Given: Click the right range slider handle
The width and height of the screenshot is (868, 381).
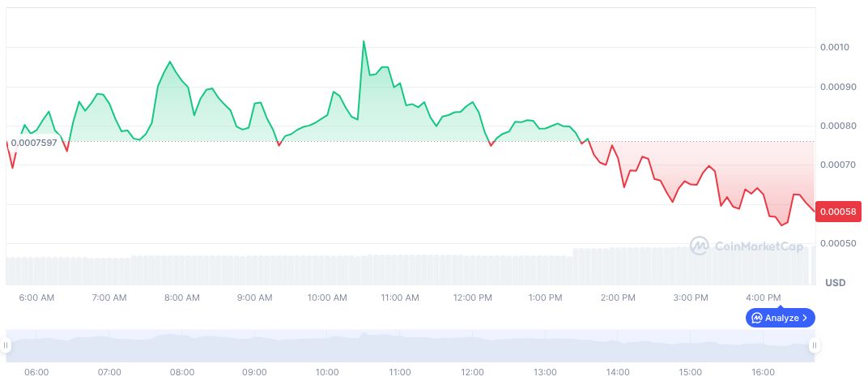Looking at the screenshot, I should click(814, 345).
